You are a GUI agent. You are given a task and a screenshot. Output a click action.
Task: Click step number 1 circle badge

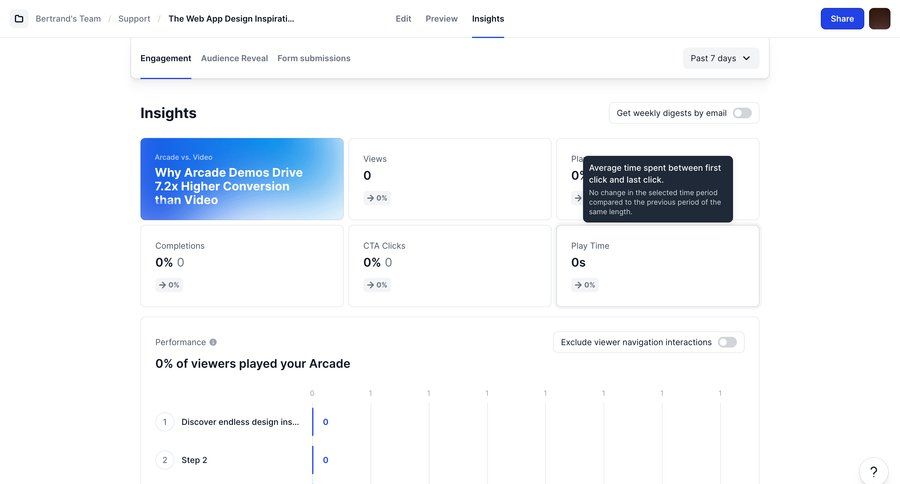[165, 422]
